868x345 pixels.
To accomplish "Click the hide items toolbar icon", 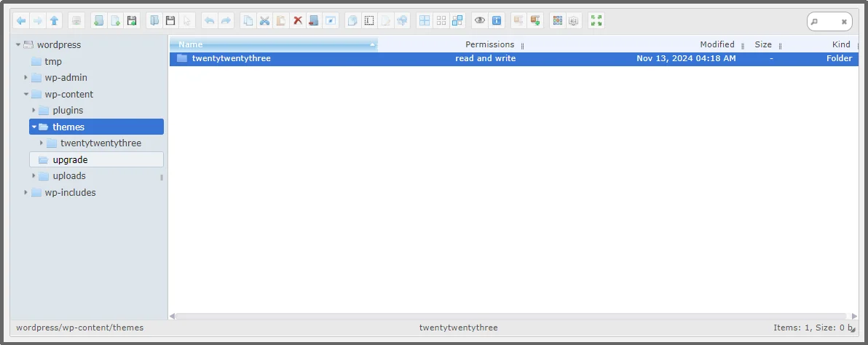I will tap(331, 21).
